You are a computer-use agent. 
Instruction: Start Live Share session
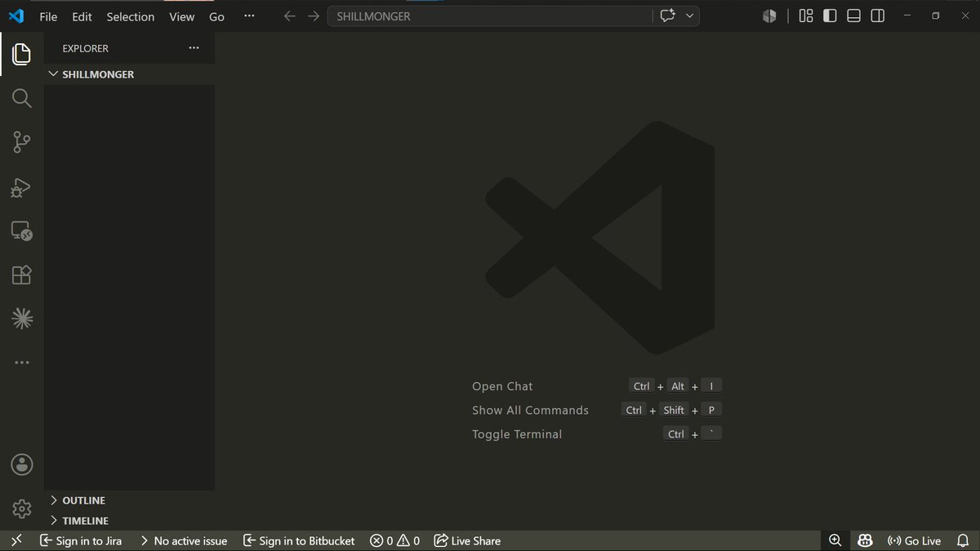(x=467, y=540)
